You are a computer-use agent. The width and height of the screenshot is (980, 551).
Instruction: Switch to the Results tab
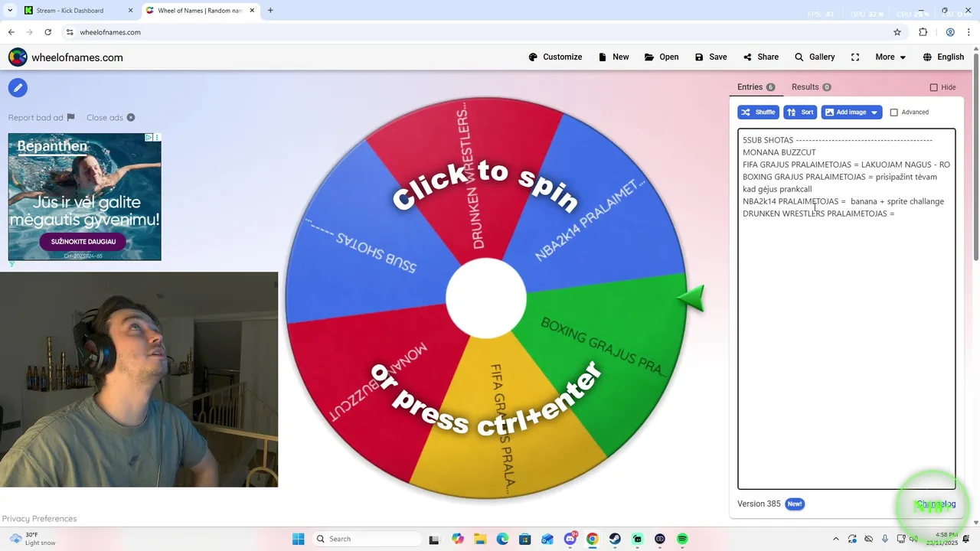(811, 87)
